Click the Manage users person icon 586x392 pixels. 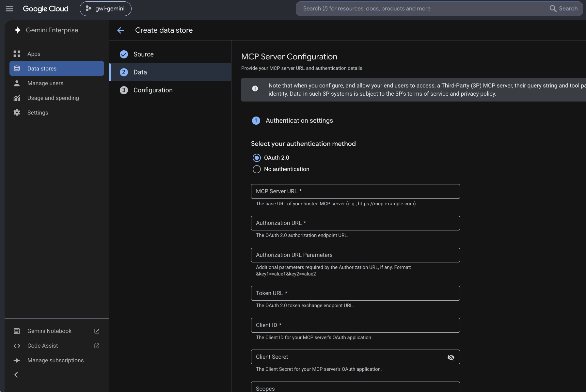tap(17, 83)
